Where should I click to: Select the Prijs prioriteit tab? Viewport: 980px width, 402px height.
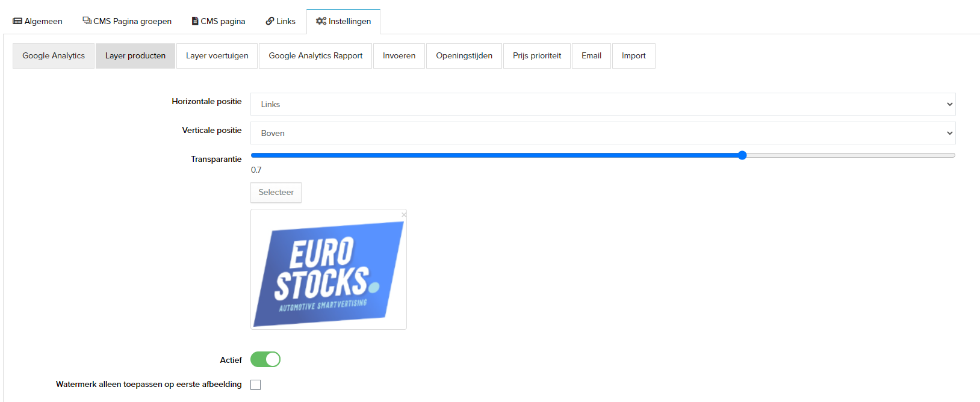(536, 56)
